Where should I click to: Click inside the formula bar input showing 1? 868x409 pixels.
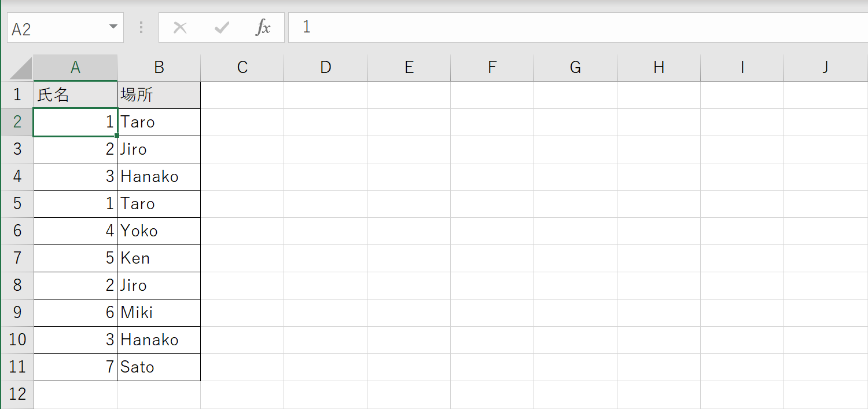(578, 27)
